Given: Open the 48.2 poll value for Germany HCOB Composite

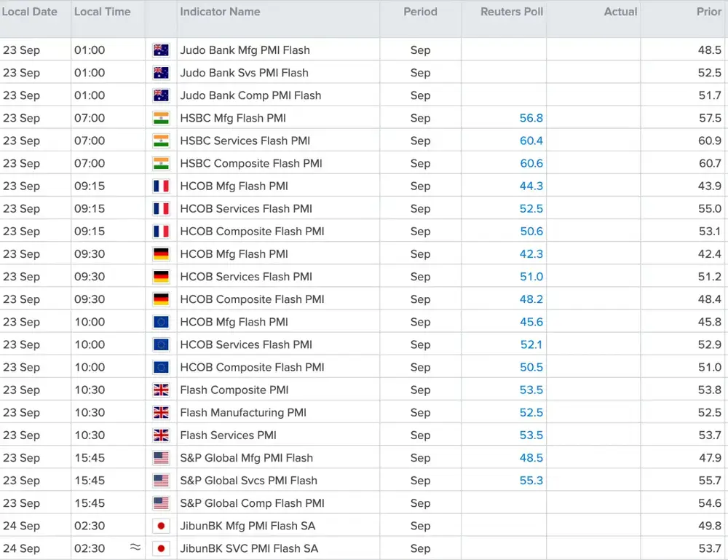Looking at the screenshot, I should [531, 299].
